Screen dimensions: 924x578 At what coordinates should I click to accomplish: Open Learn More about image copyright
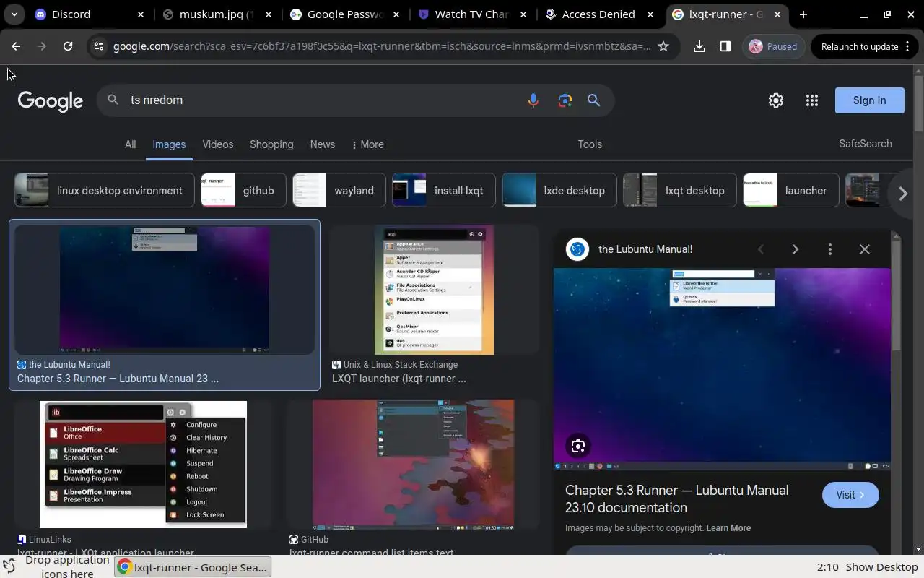(728, 528)
